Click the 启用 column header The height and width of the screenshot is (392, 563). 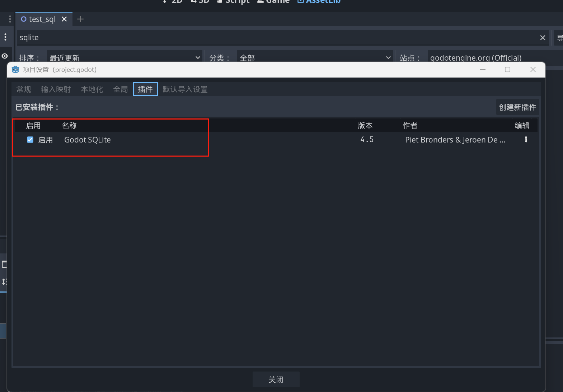tap(33, 125)
